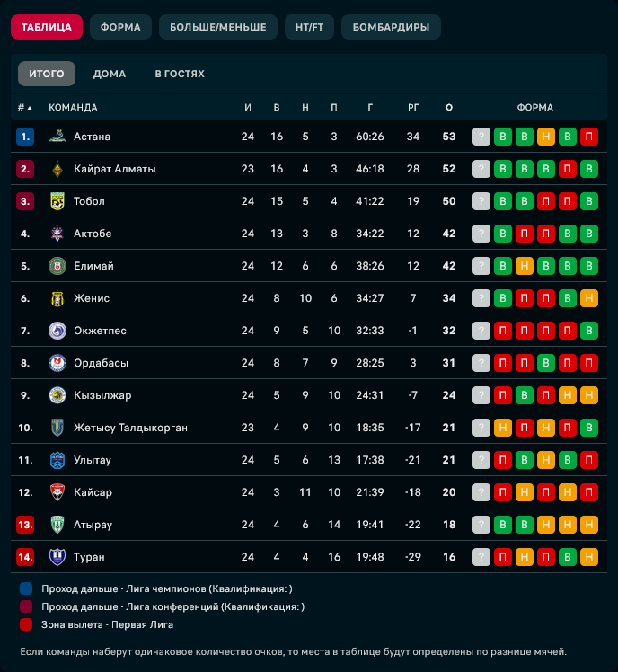Click the Elimai team crest
This screenshot has height=672, width=618.
[x=57, y=266]
